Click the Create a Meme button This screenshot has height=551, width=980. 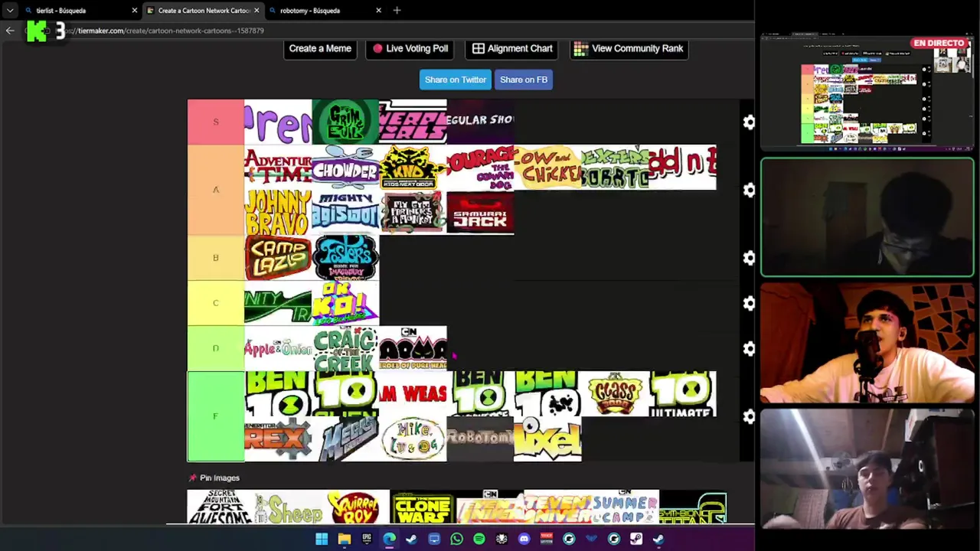click(320, 48)
